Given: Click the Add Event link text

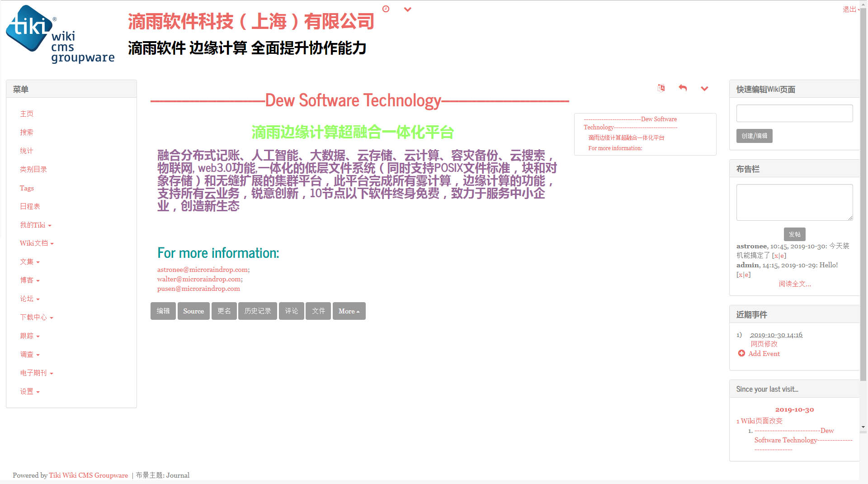Looking at the screenshot, I should pyautogui.click(x=764, y=354).
